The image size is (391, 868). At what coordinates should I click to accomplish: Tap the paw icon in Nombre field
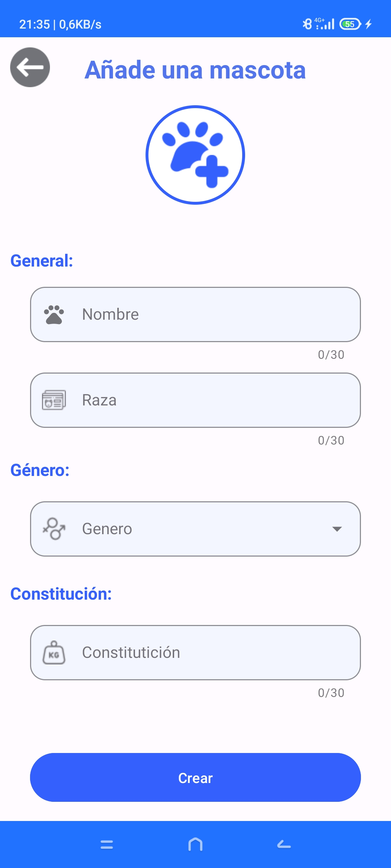[54, 315]
